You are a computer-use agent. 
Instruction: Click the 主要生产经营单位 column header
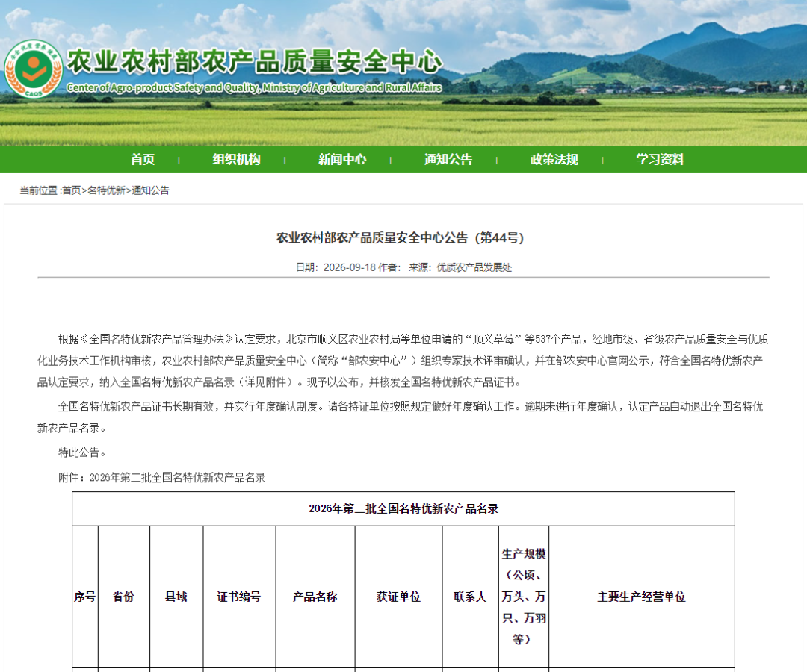point(641,597)
